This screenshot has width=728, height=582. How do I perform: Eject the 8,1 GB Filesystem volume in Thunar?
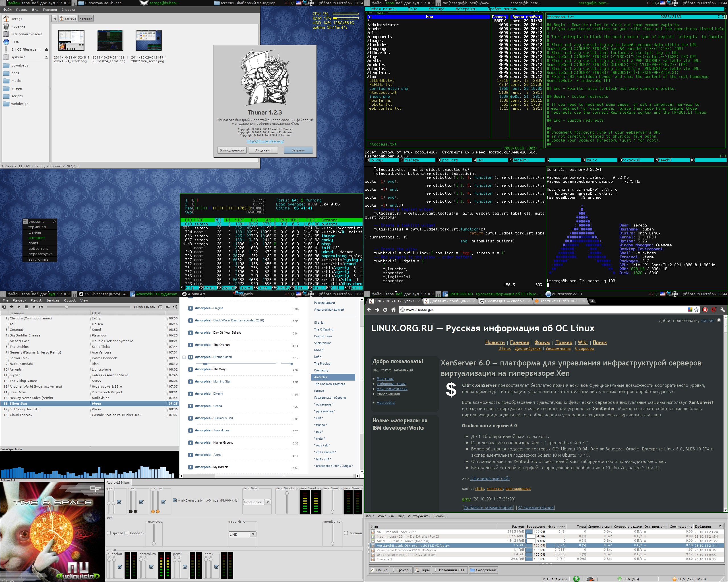pyautogui.click(x=46, y=50)
